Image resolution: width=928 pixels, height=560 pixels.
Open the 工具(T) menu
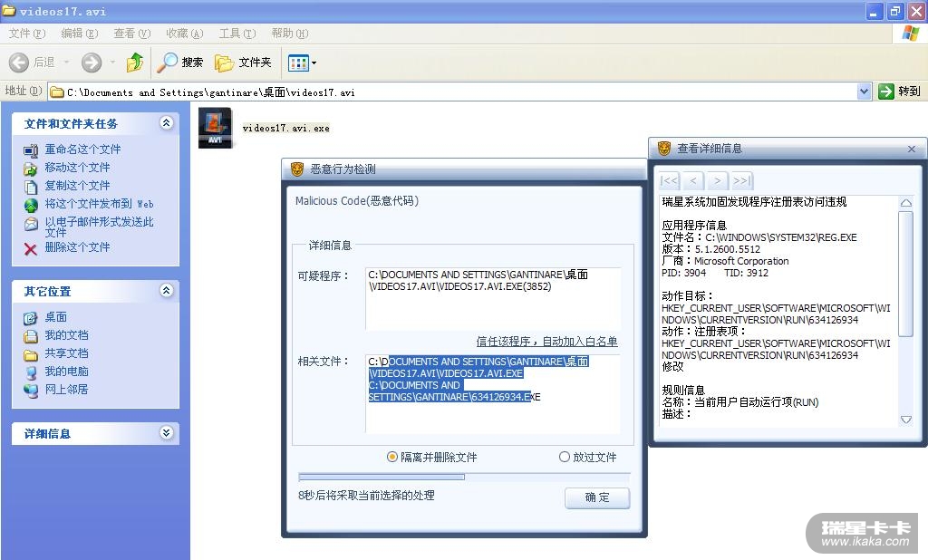click(237, 34)
